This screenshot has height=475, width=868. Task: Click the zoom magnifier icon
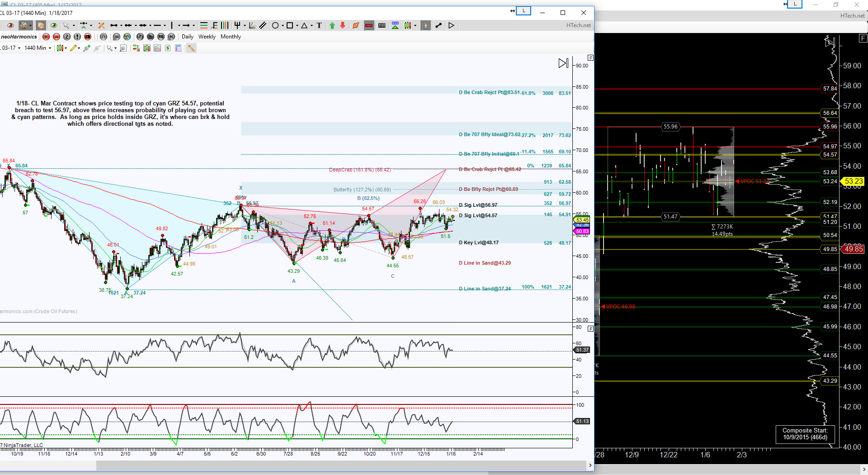click(123, 48)
